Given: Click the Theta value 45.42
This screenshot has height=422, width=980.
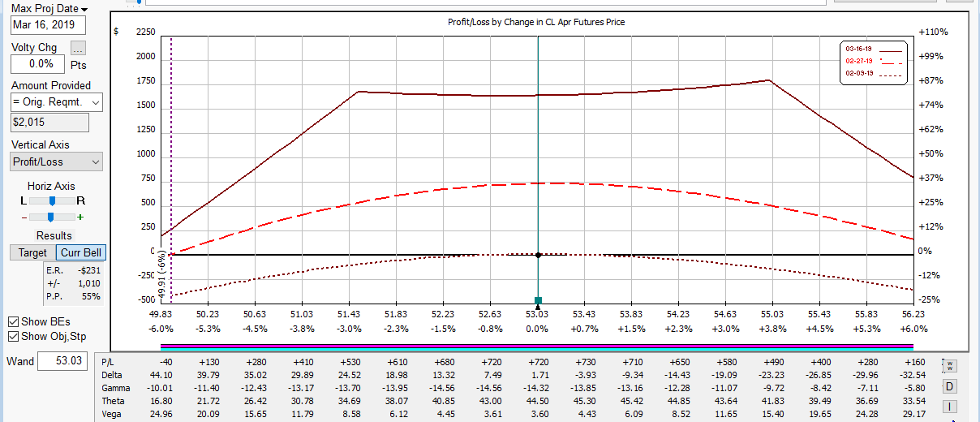Looking at the screenshot, I should tap(631, 401).
